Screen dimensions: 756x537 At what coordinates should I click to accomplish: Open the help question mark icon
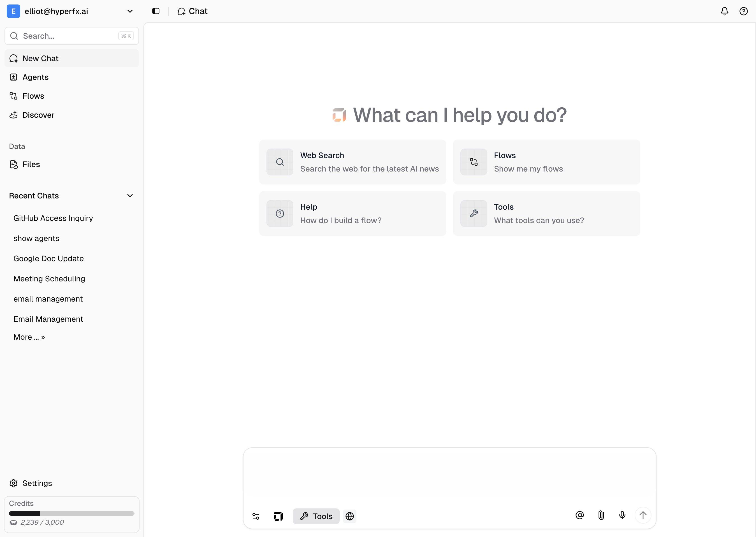click(x=743, y=11)
